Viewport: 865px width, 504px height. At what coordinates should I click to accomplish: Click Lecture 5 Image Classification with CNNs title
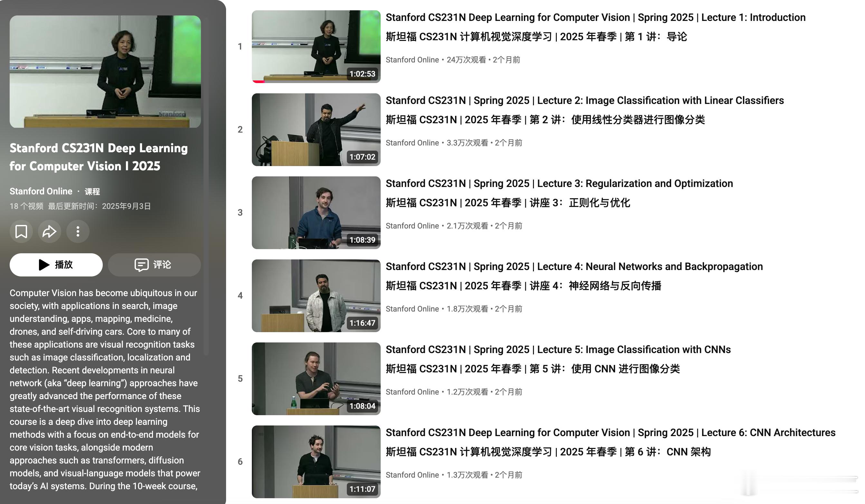click(558, 350)
